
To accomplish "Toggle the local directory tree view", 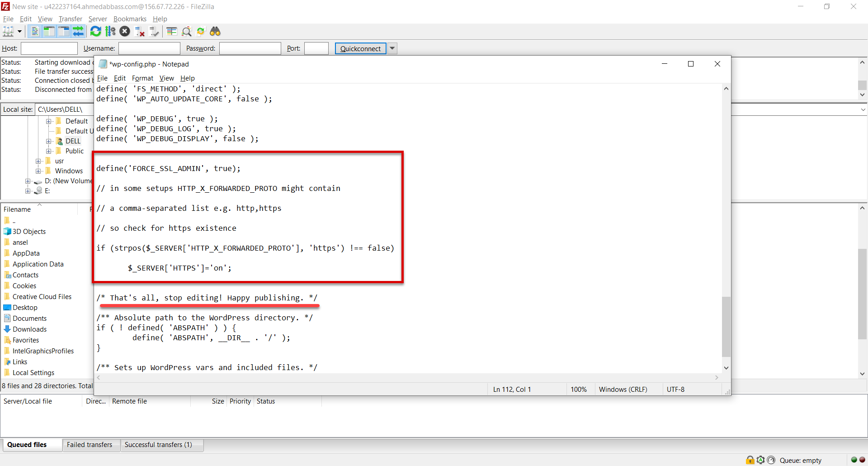I will point(49,32).
